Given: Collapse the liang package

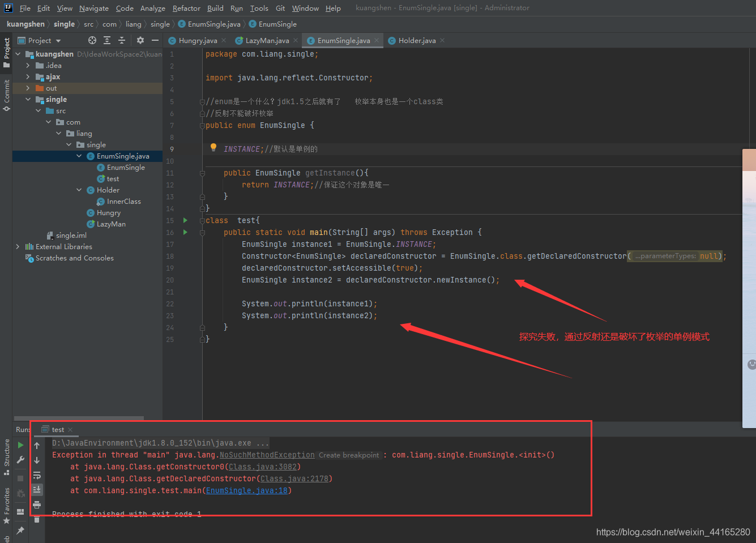Looking at the screenshot, I should 58,133.
